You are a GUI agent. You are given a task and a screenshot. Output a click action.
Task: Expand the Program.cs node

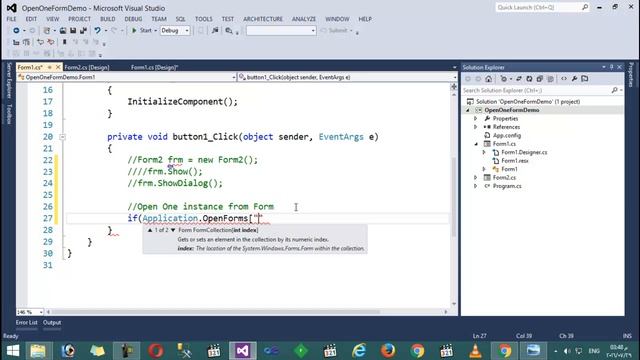coord(476,186)
